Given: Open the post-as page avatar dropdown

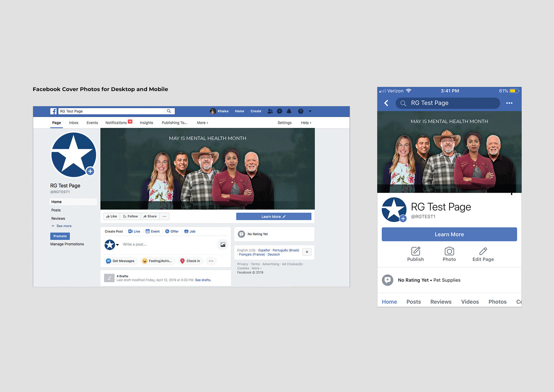Looking at the screenshot, I should (x=111, y=245).
